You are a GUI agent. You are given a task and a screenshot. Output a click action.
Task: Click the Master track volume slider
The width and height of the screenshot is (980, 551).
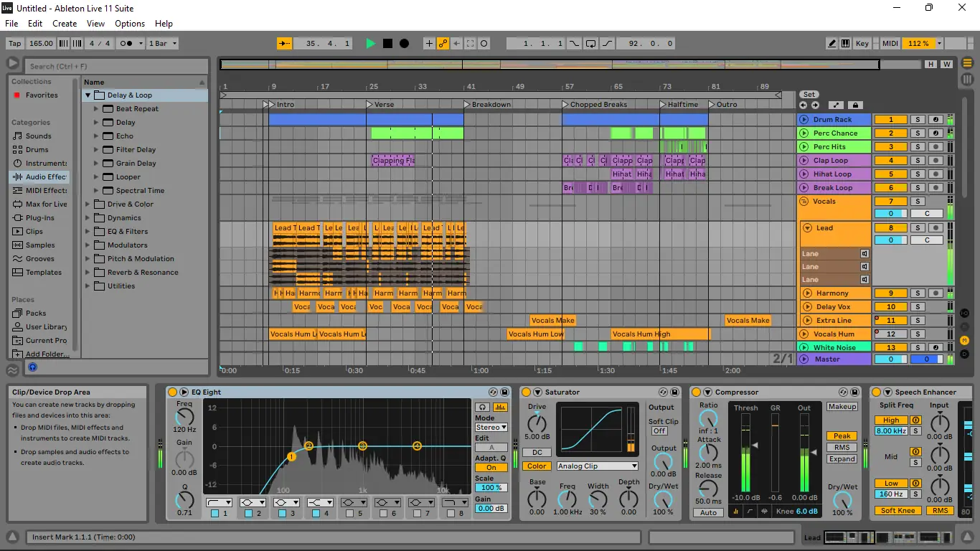click(891, 359)
